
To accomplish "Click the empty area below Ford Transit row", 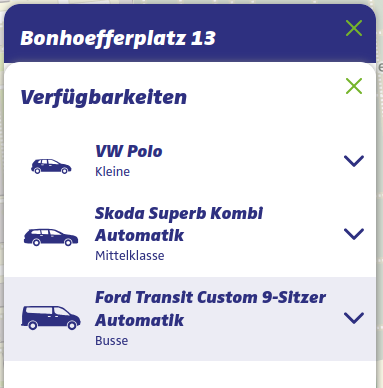I will (190, 374).
